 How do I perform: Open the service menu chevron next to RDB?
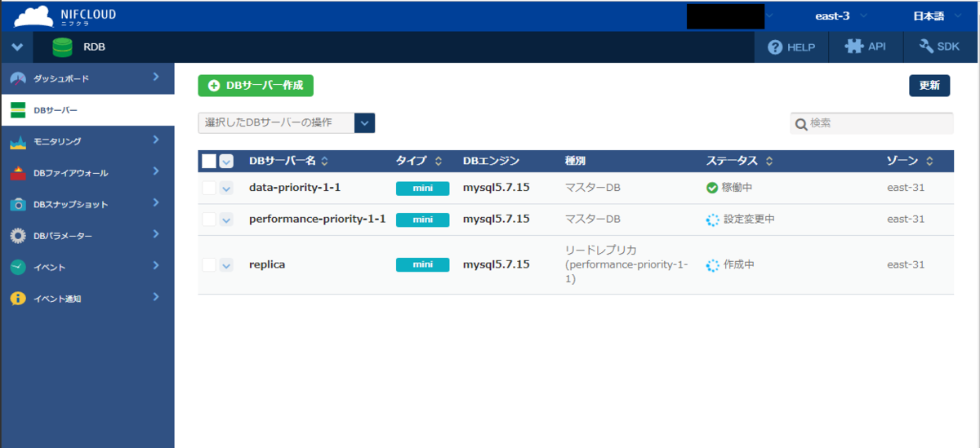(17, 47)
